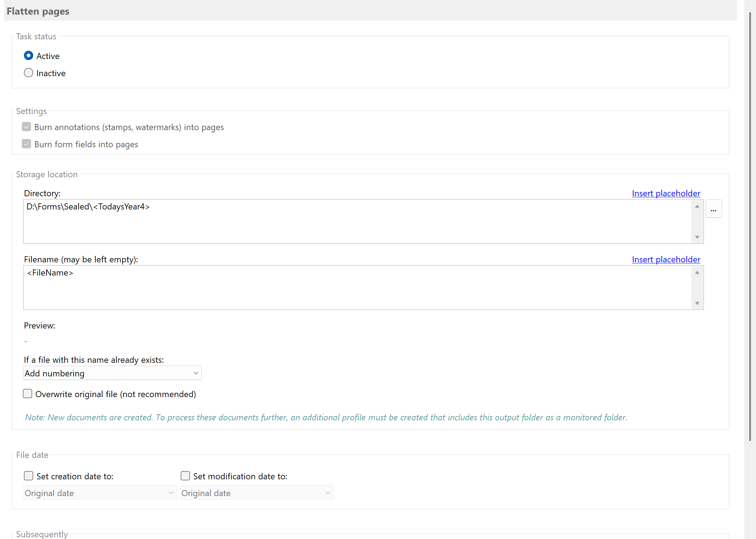Enable Overwrite original file option
This screenshot has height=539, width=756.
coord(27,394)
